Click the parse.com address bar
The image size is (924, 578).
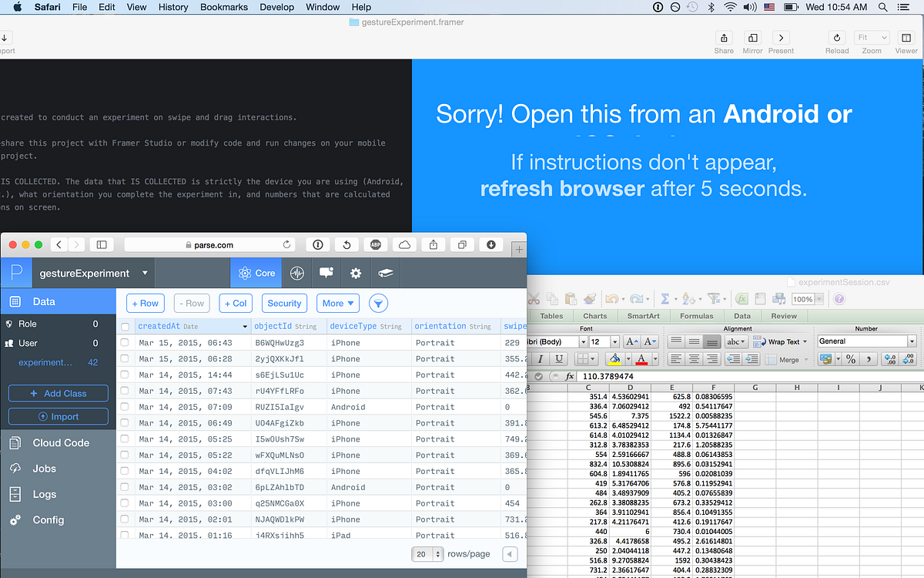[x=210, y=244]
